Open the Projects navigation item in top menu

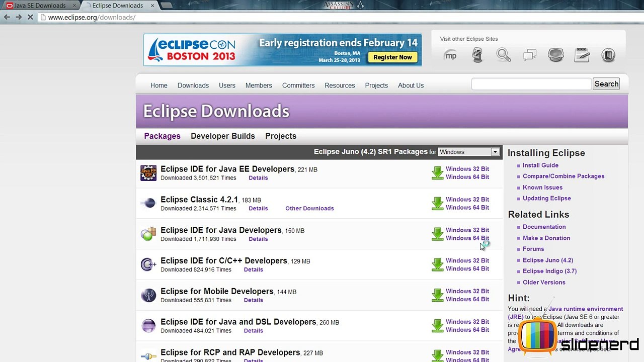click(x=376, y=85)
